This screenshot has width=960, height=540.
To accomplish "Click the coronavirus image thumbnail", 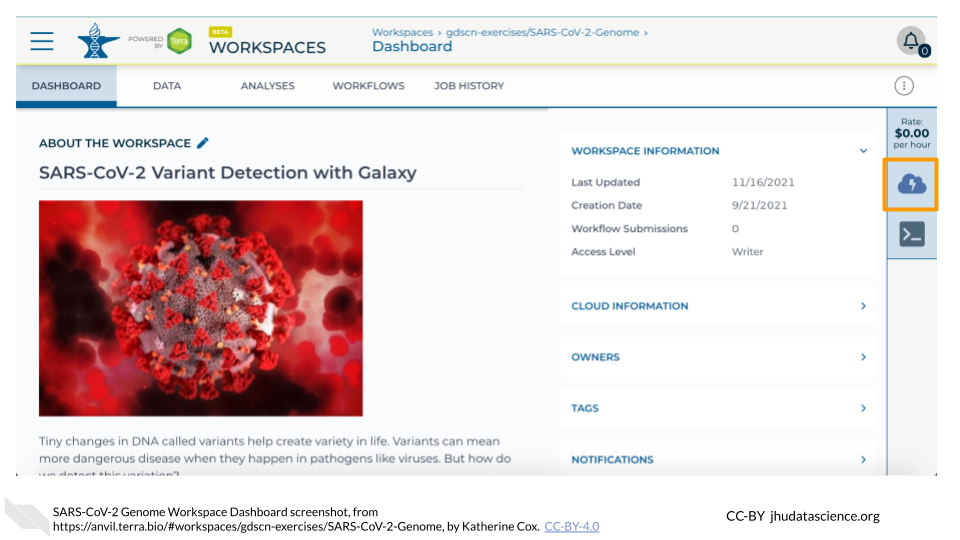I will click(201, 308).
